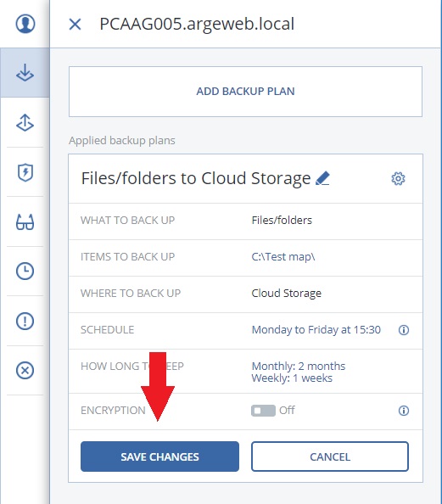Image resolution: width=442 pixels, height=504 pixels.
Task: Open the Recovery icon in sidebar
Action: pyautogui.click(x=25, y=122)
